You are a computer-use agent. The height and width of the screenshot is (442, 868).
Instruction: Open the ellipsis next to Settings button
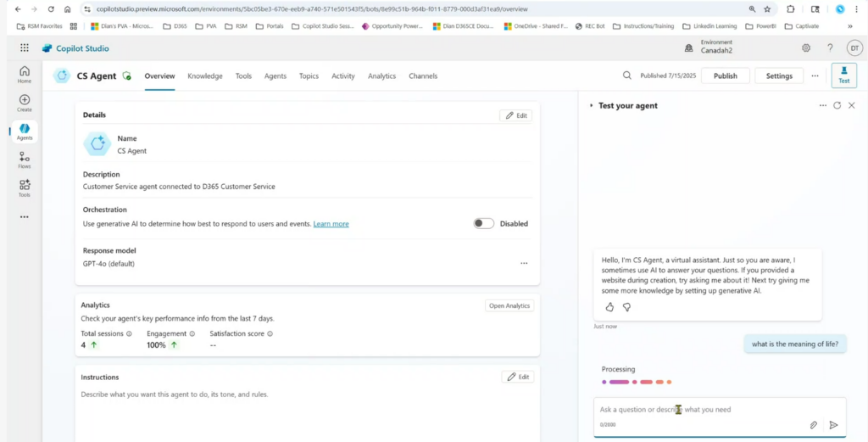[x=815, y=76]
